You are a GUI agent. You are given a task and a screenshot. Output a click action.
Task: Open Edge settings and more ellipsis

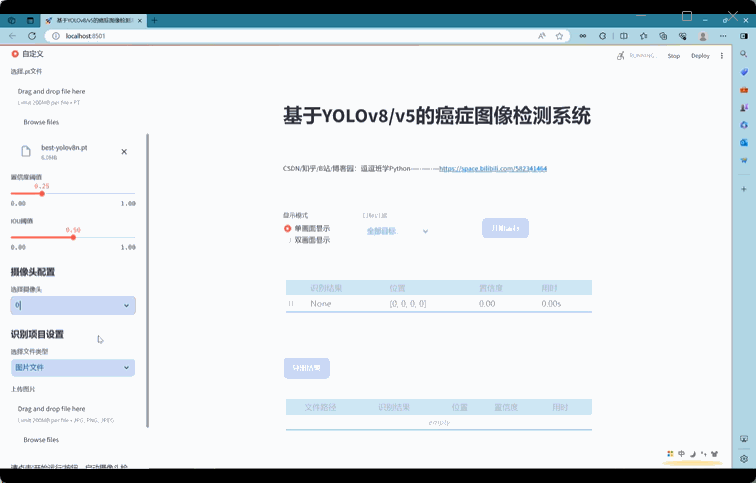723,36
